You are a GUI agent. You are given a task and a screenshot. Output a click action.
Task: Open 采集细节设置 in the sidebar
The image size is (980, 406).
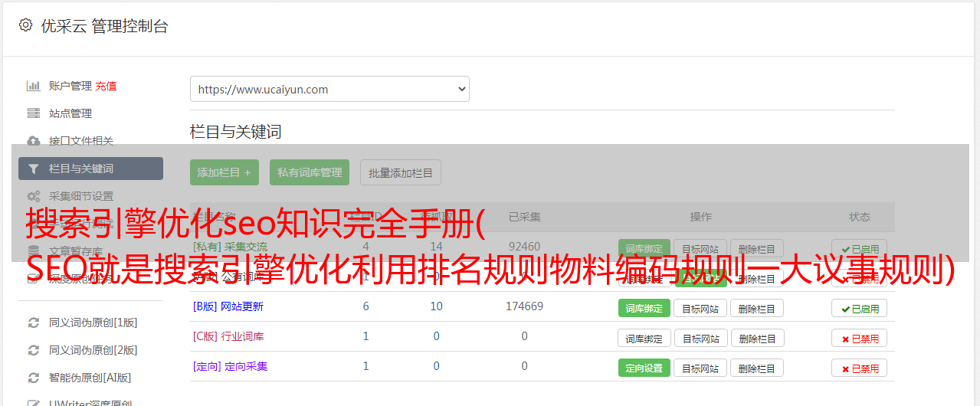[x=81, y=196]
